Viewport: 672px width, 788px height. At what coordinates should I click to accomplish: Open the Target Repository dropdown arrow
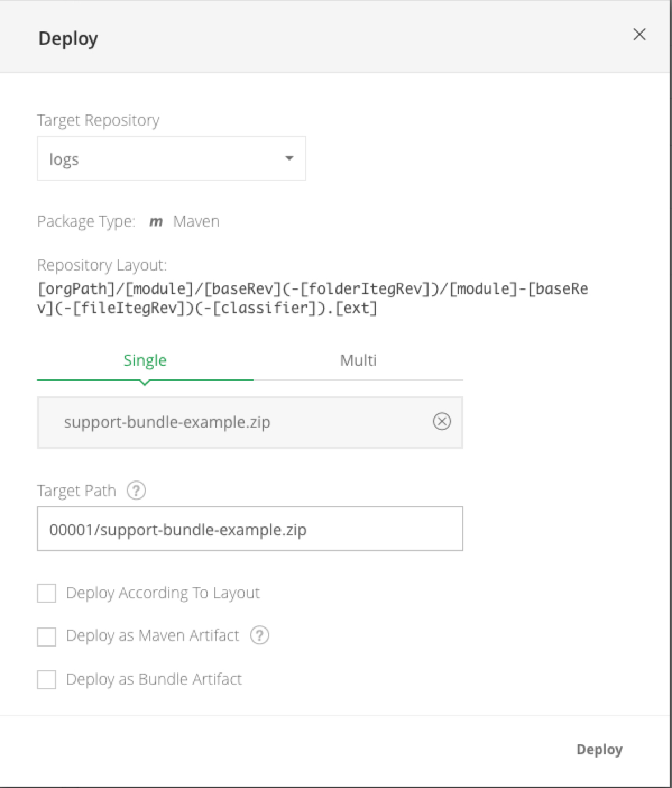[289, 158]
